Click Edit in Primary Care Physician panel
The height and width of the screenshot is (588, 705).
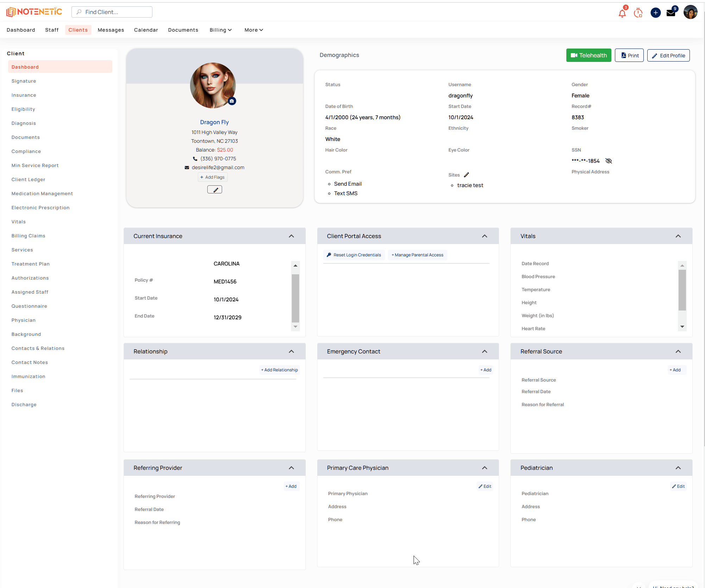tap(485, 486)
